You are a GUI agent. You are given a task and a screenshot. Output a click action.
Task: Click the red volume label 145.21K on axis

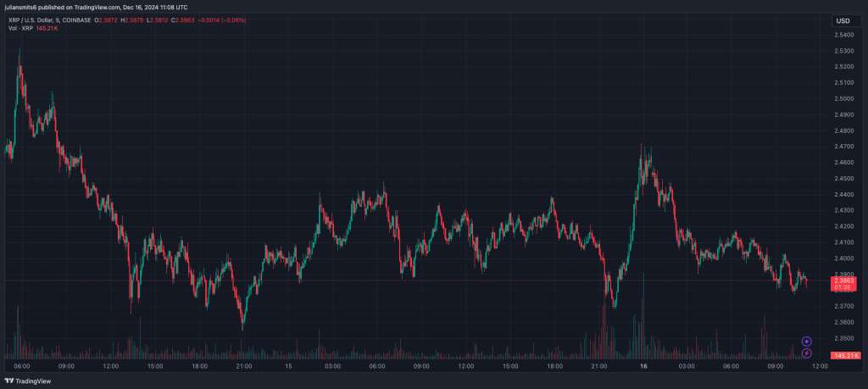pos(843,354)
